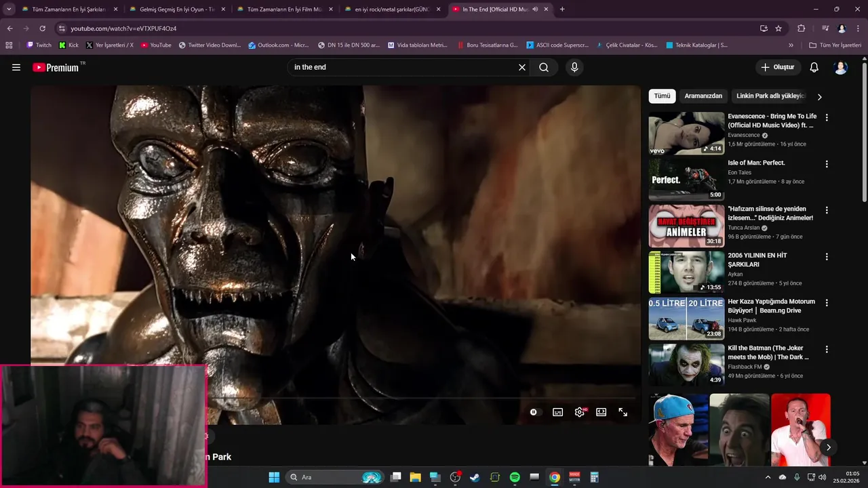Open Steam from the taskbar

pyautogui.click(x=475, y=477)
